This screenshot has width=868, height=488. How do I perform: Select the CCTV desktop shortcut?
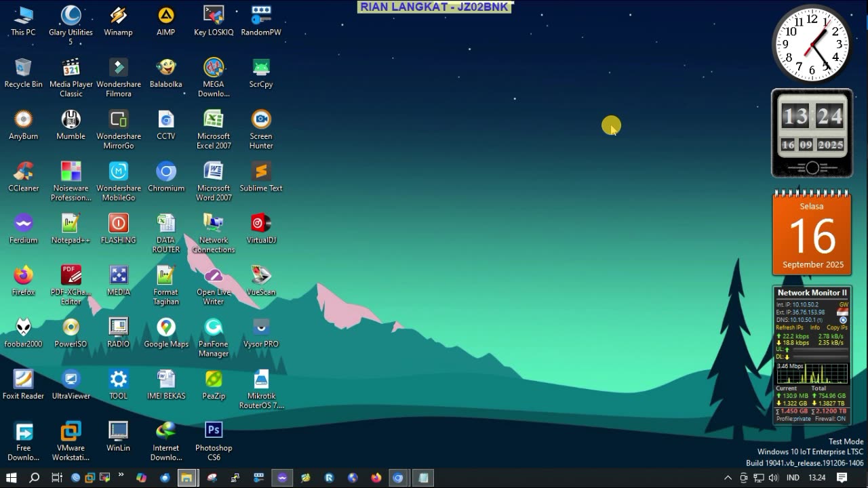[165, 125]
